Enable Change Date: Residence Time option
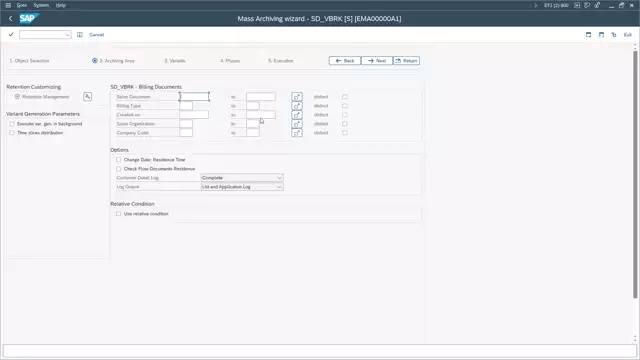The height and width of the screenshot is (360, 640). [x=118, y=160]
